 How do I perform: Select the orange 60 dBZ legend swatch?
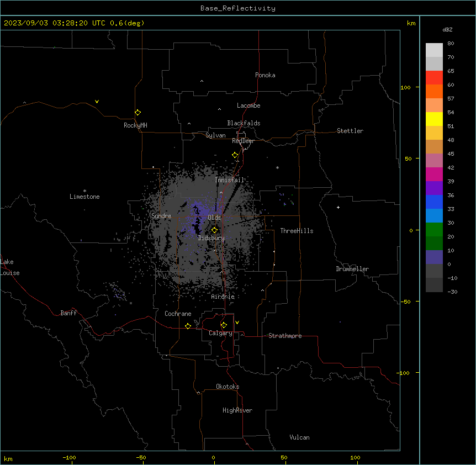pyautogui.click(x=434, y=91)
